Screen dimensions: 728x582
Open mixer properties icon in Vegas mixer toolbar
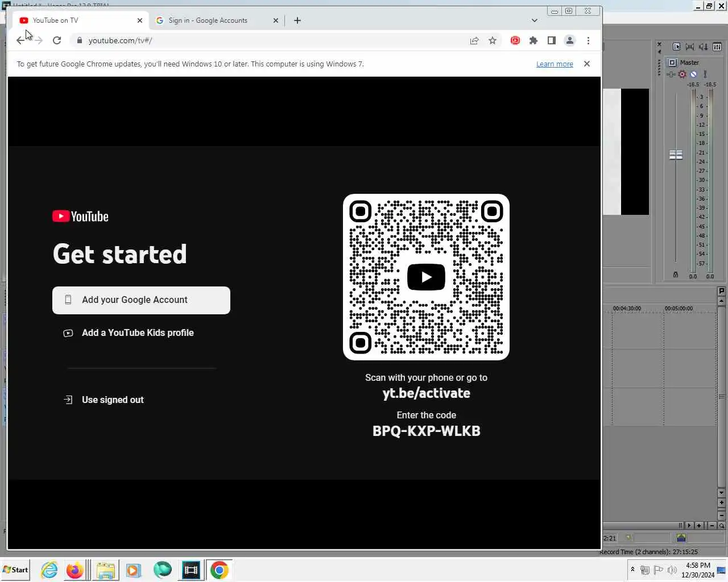click(x=676, y=47)
